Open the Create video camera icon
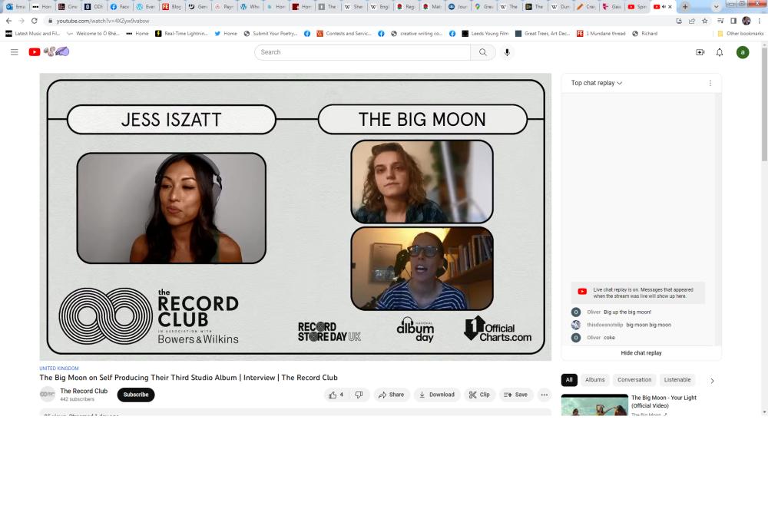This screenshot has height=532, width=768. (x=700, y=52)
